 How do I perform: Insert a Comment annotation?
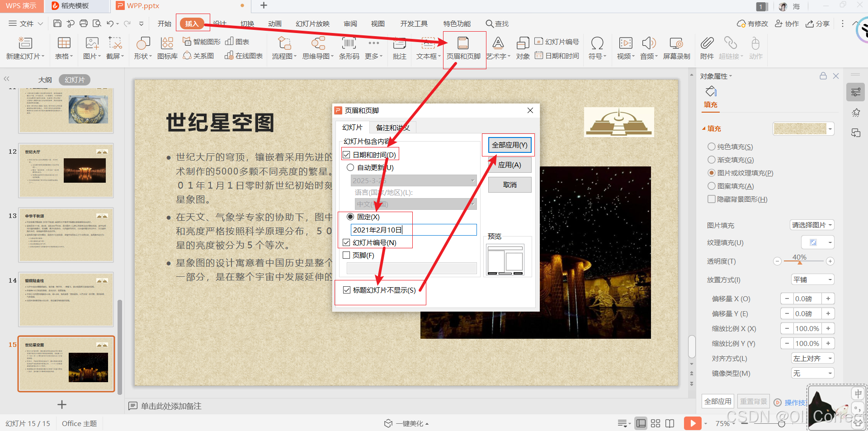[x=400, y=43]
